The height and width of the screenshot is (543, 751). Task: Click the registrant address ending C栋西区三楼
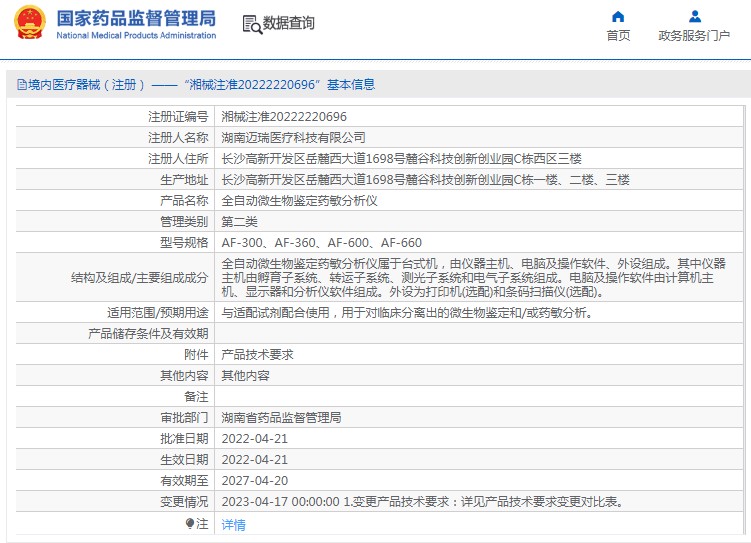(x=401, y=158)
